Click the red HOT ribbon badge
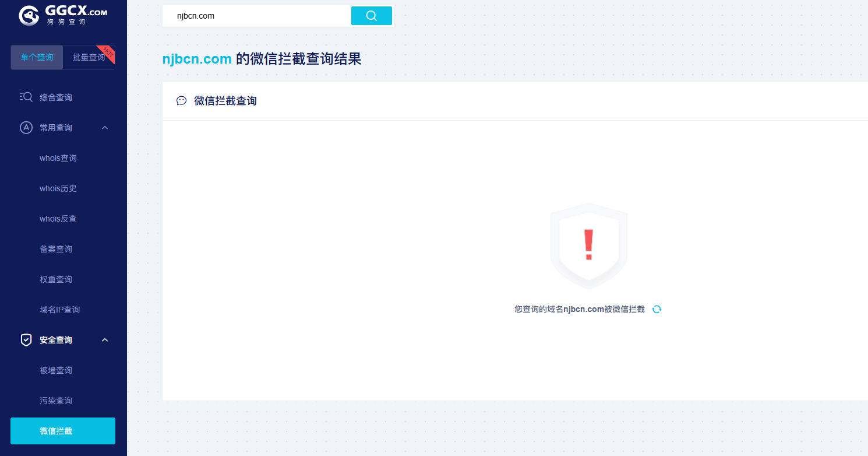 (108, 52)
